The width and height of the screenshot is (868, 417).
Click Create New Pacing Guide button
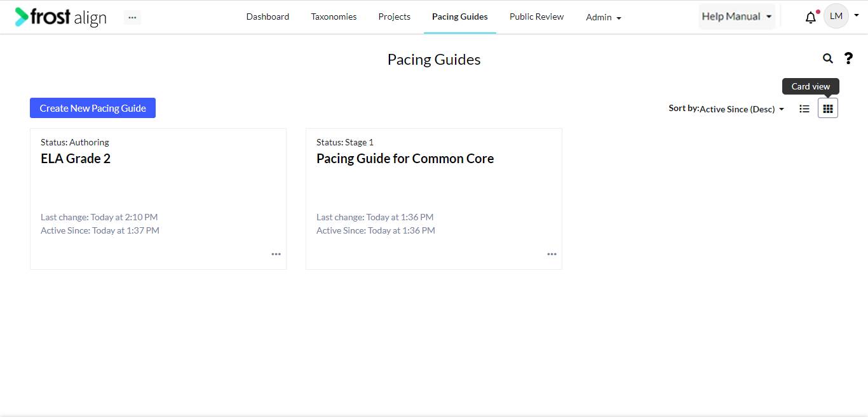click(x=93, y=108)
